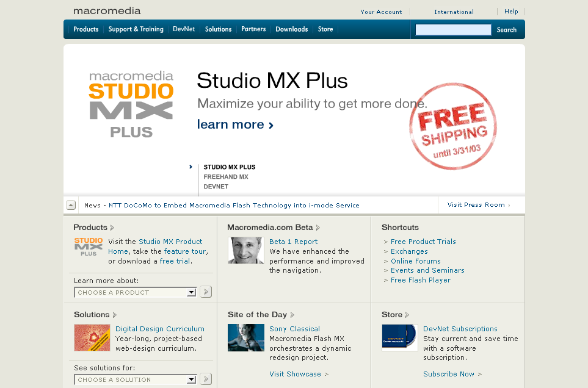
Task: Open Online Forums shortcut
Action: pos(415,261)
